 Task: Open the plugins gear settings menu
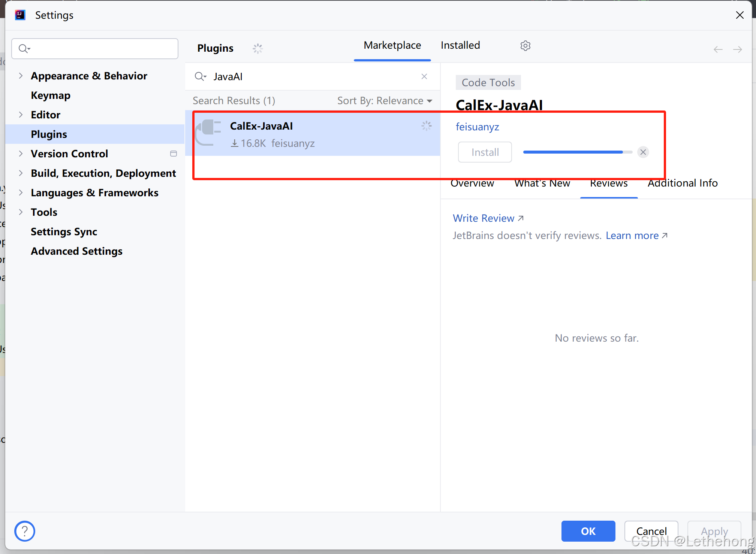click(x=525, y=46)
